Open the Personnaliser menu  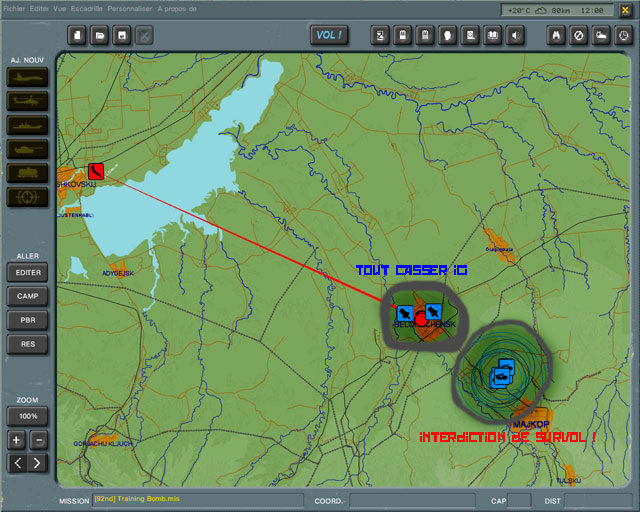pyautogui.click(x=130, y=9)
